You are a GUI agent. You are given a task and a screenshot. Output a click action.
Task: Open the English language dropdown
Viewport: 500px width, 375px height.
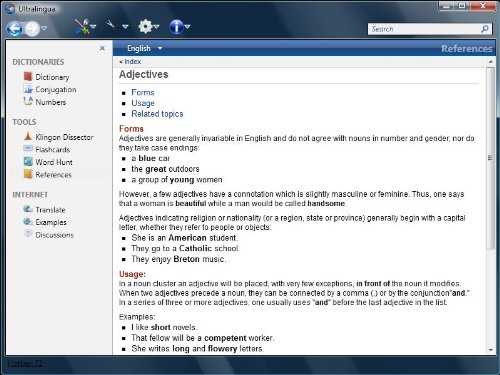point(145,48)
